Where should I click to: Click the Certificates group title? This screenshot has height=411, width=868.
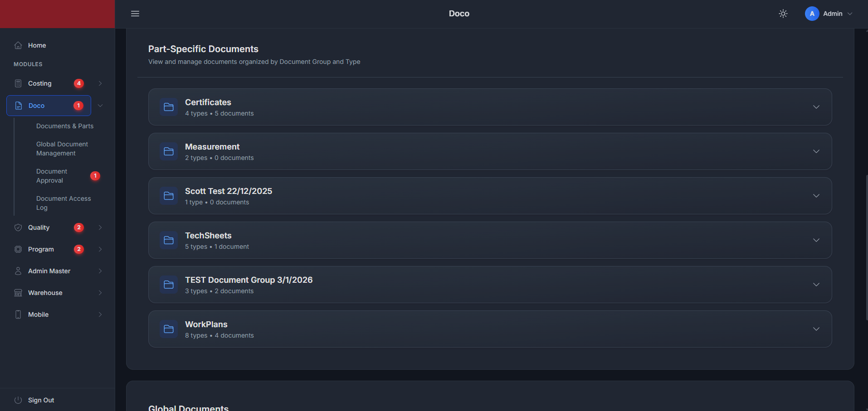coord(208,102)
